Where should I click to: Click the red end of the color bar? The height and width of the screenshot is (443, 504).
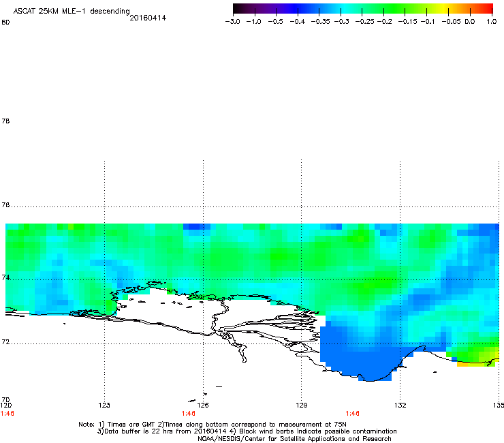pyautogui.click(x=488, y=9)
